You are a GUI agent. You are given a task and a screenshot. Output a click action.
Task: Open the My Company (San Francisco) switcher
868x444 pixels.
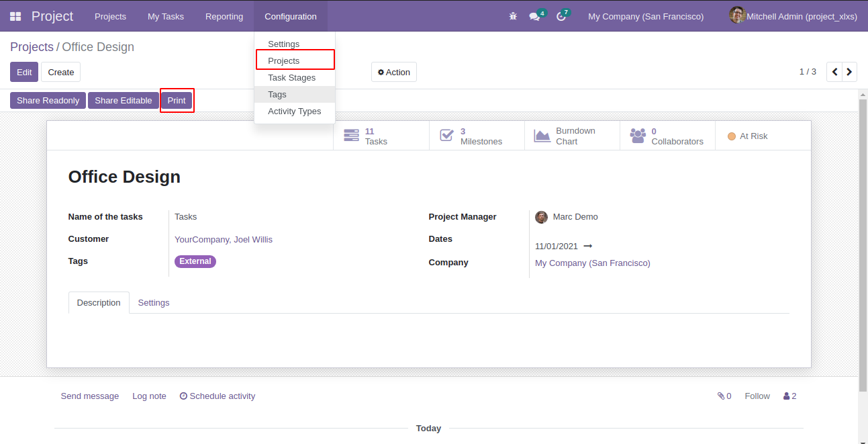click(x=645, y=16)
